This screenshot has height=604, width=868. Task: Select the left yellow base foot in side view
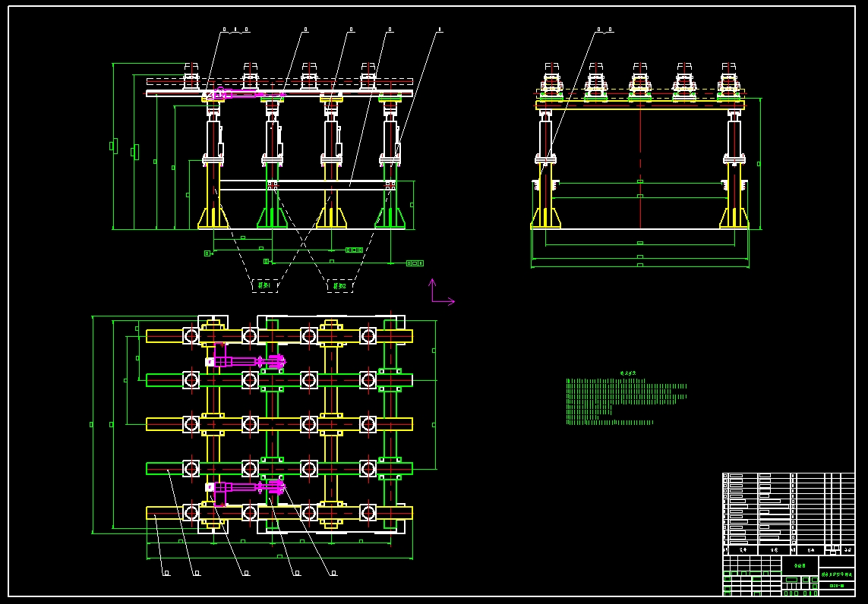(546, 217)
